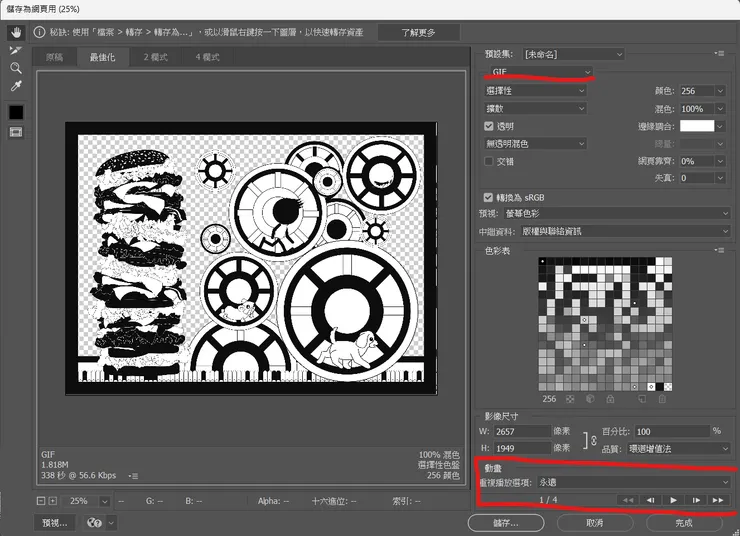This screenshot has width=740, height=536.
Task: Step to next animation frame
Action: (x=696, y=500)
